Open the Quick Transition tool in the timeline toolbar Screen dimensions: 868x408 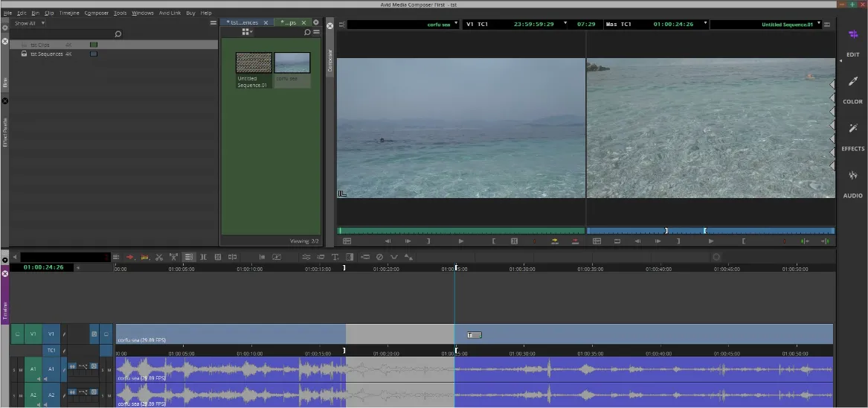[x=350, y=257]
